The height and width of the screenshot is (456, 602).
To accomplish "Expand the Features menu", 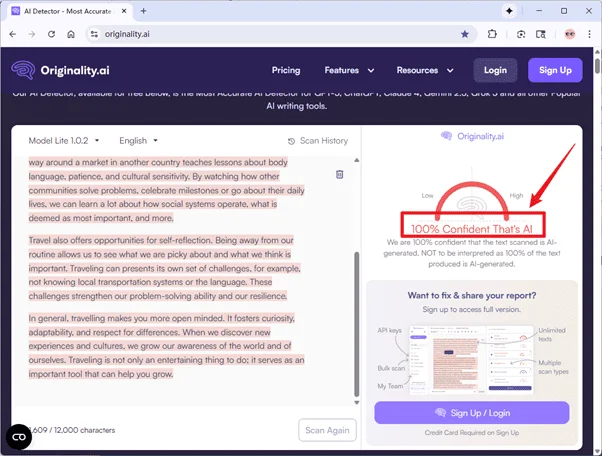I will [349, 70].
